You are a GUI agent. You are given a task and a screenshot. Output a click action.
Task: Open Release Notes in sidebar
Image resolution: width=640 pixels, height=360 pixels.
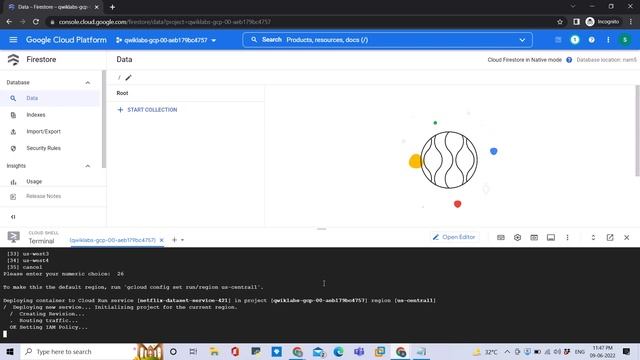43,196
